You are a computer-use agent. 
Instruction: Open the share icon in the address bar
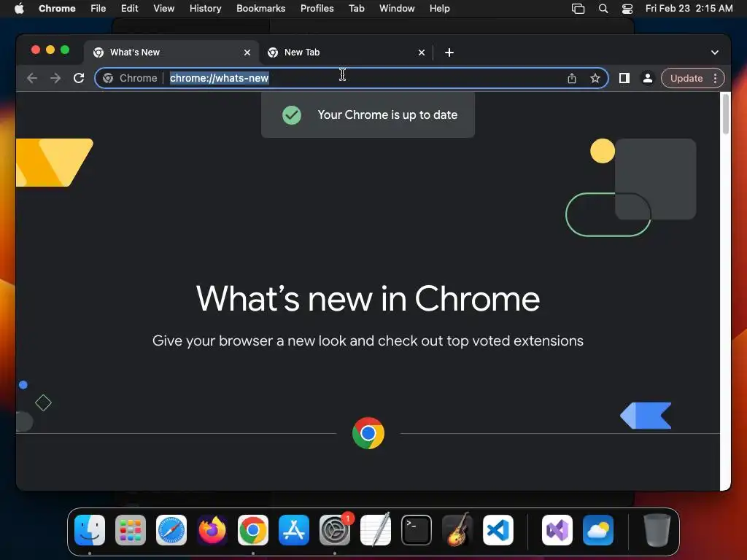[x=572, y=78]
